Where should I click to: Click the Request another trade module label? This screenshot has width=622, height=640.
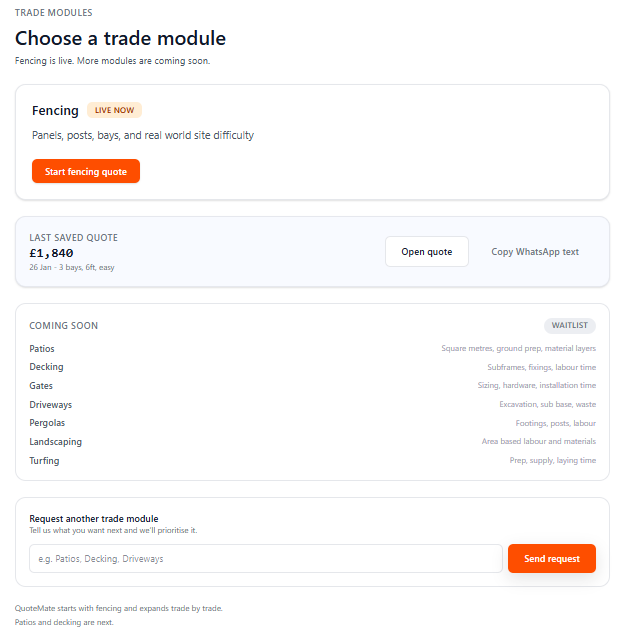tap(94, 519)
